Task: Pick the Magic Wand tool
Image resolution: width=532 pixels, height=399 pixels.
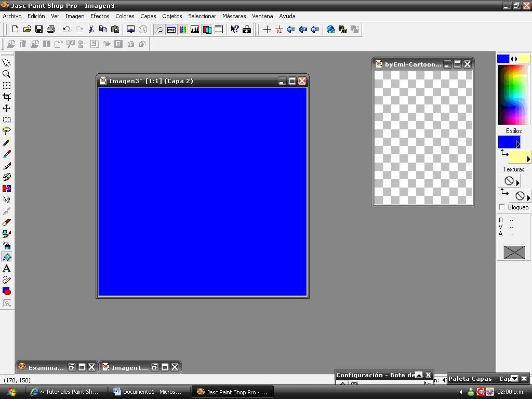Action: coord(7,143)
